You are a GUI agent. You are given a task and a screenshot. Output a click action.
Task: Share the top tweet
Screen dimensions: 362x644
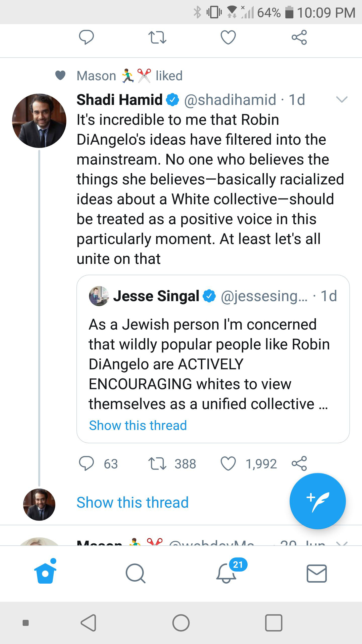(299, 37)
